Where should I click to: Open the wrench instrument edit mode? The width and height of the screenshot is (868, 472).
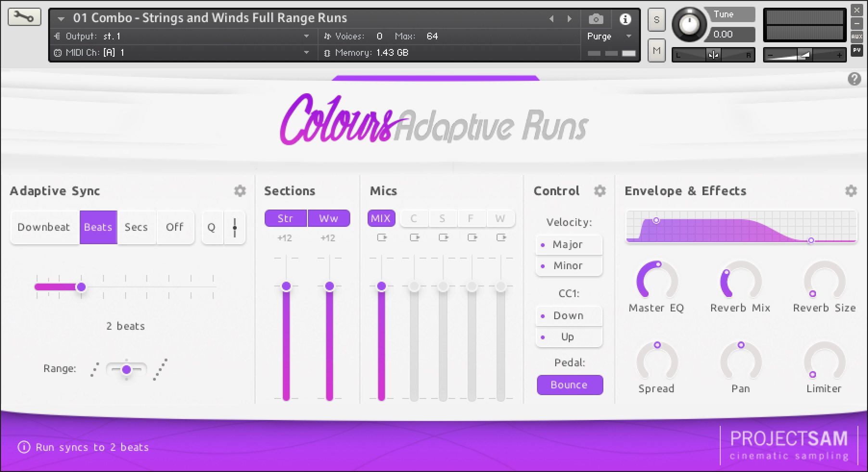click(24, 17)
